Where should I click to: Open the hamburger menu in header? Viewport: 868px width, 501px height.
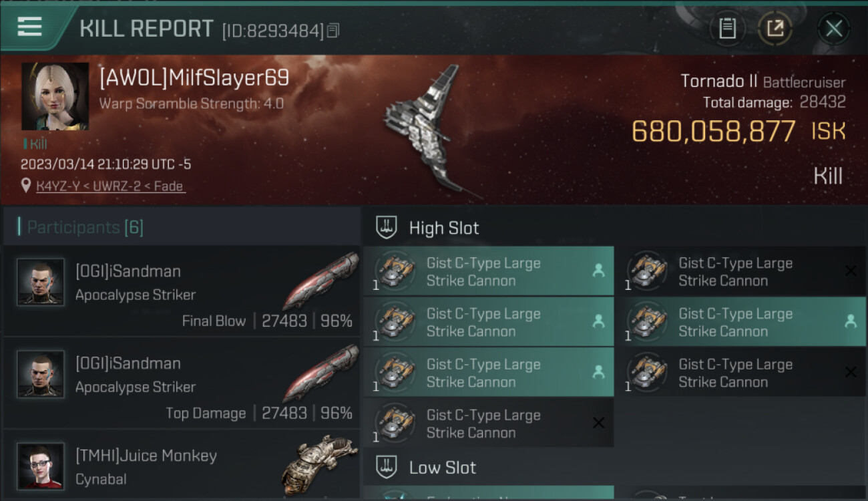click(29, 27)
